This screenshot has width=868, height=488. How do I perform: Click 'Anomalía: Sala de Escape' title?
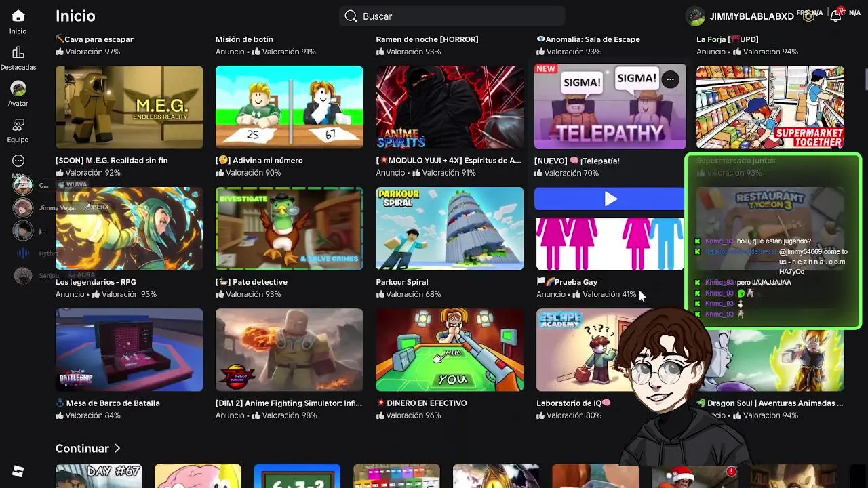pos(589,39)
